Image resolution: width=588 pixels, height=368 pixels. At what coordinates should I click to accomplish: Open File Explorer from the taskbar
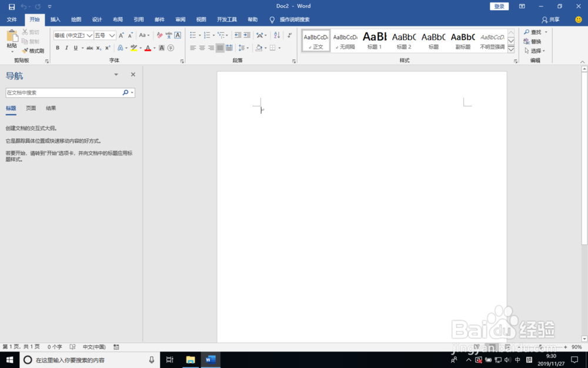click(191, 360)
